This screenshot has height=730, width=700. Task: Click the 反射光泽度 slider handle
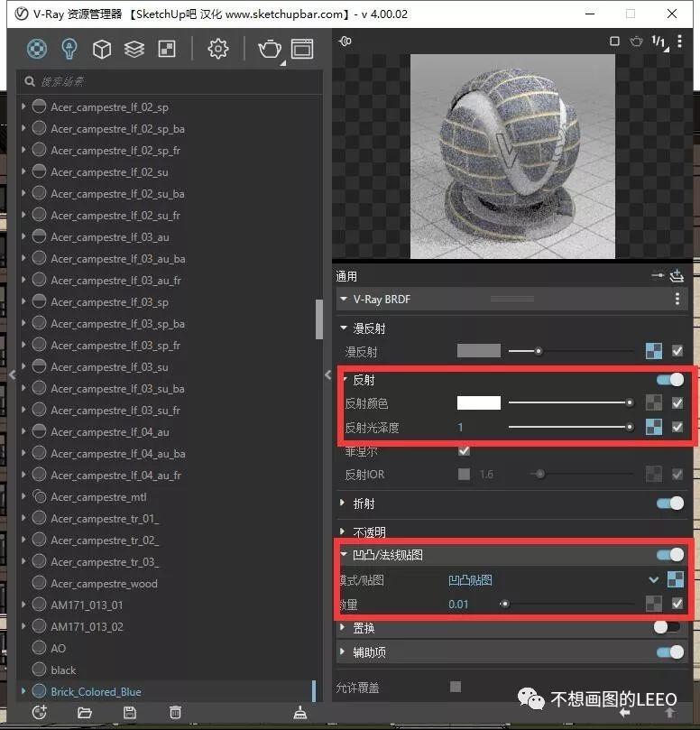tap(630, 427)
